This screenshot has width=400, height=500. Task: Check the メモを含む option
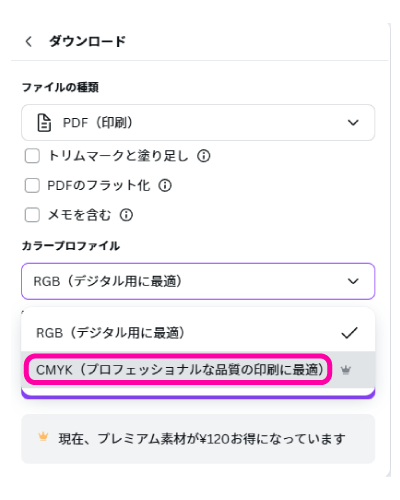point(32,215)
